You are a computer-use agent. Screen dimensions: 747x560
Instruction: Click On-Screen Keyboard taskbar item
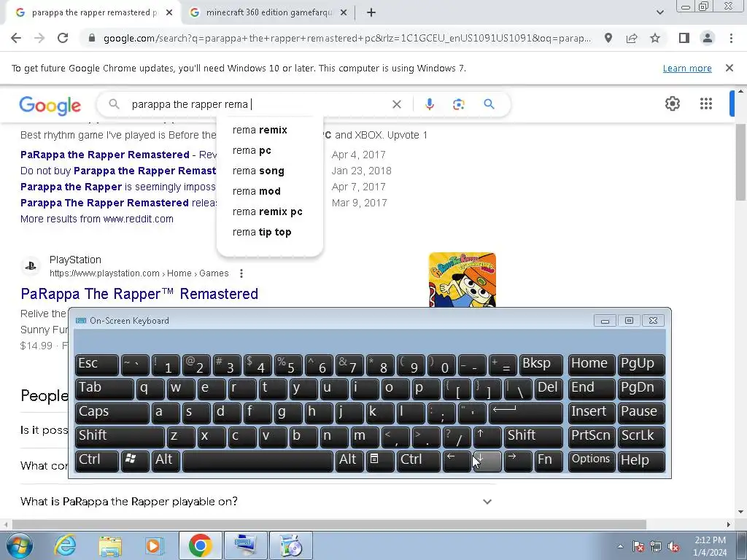click(x=245, y=545)
